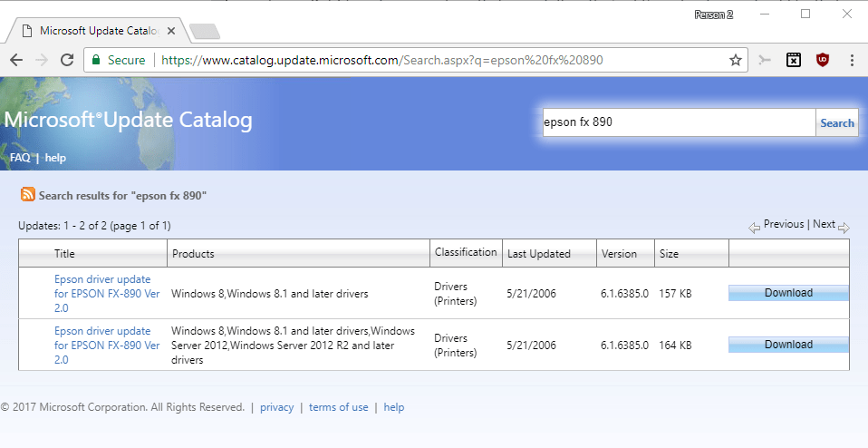Click the Next page arrow icon

click(x=844, y=227)
